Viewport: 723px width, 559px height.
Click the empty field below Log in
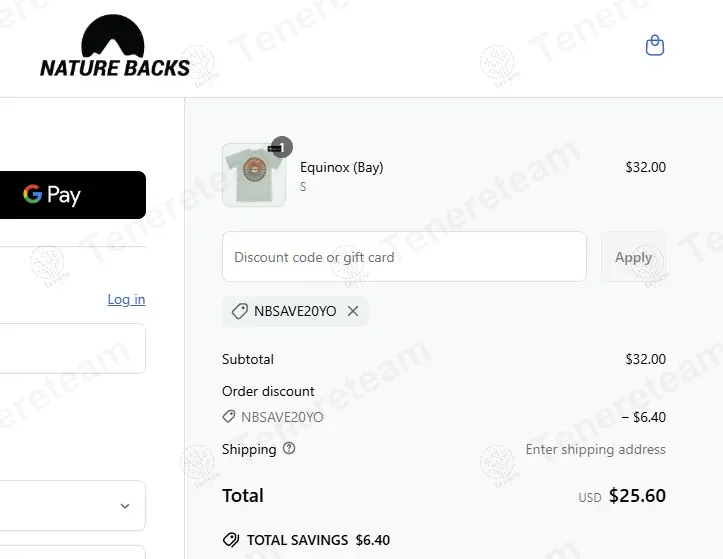72,348
